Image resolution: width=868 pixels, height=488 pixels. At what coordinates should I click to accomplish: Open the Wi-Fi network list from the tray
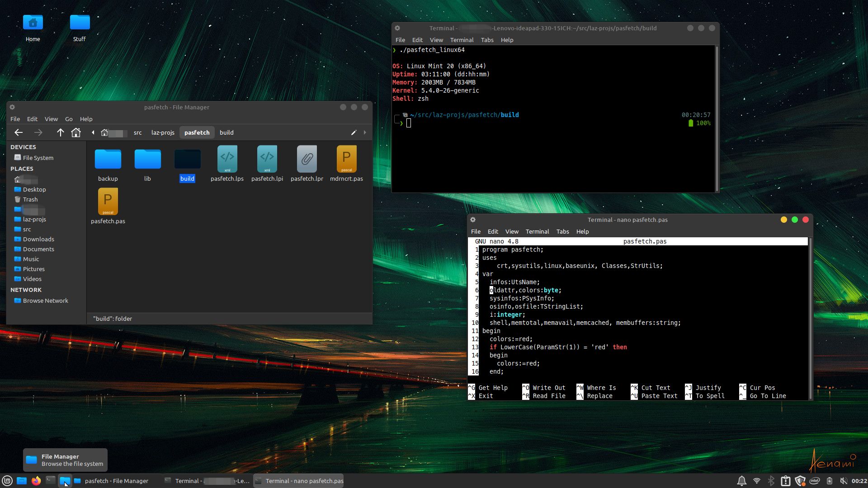coord(756,481)
